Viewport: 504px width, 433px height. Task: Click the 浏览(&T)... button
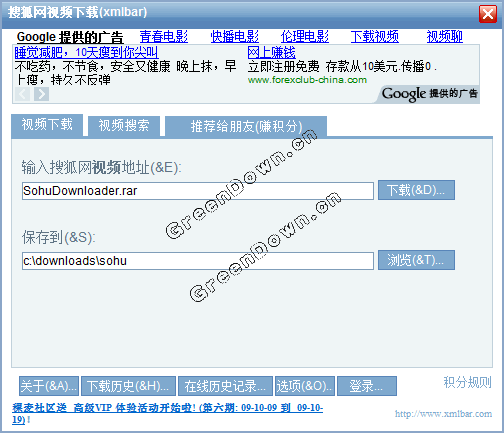click(416, 260)
